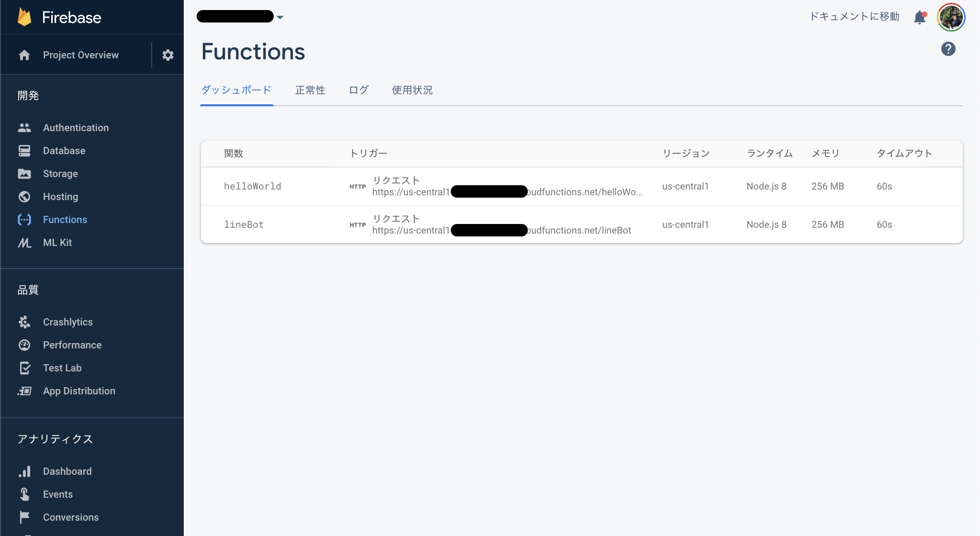The height and width of the screenshot is (536, 980).
Task: Click the lineBot trigger URL
Action: click(501, 231)
